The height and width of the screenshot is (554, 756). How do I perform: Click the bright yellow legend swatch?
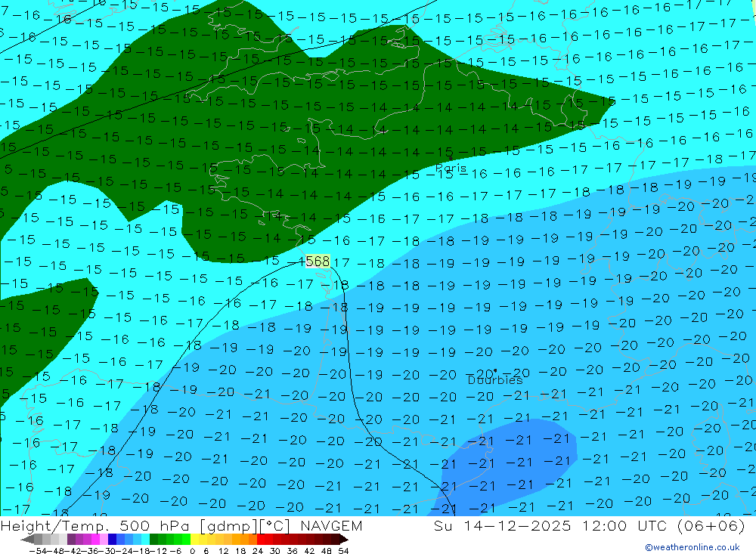[x=194, y=540]
